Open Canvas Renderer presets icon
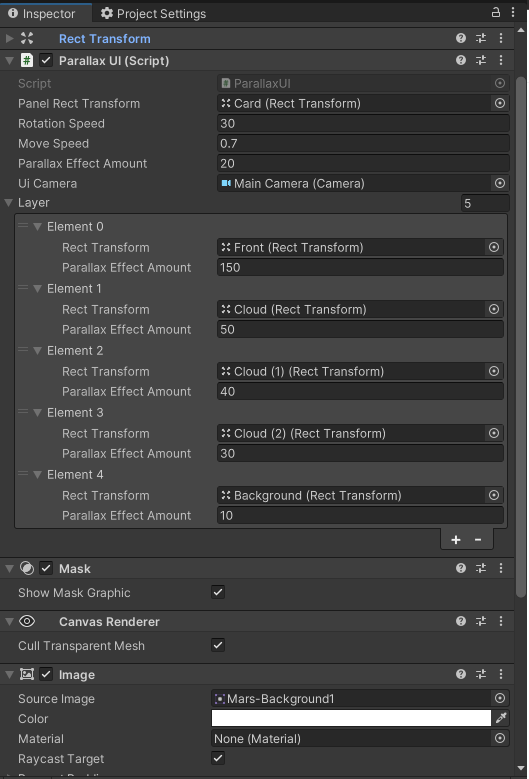 (481, 622)
